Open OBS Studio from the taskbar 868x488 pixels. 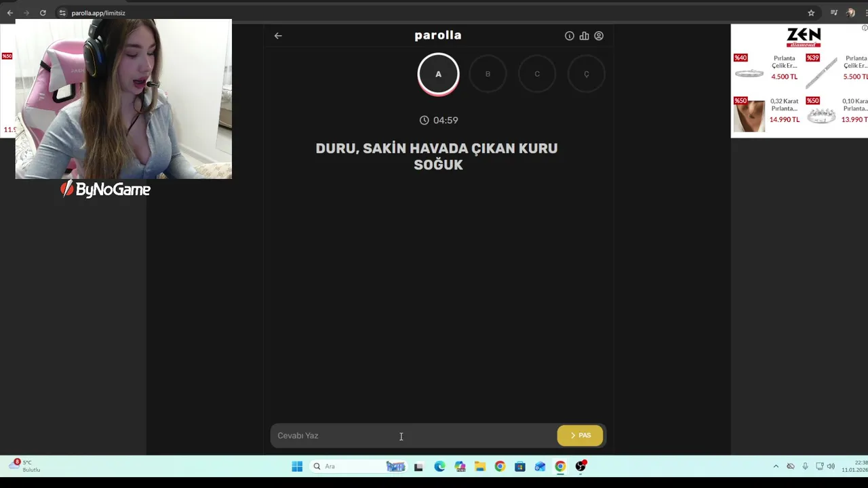coord(581,466)
